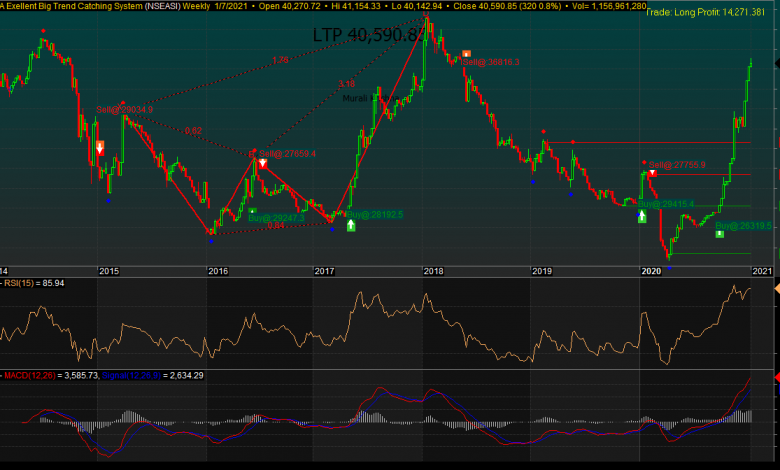
Task: Click the red MACD level marker at right edge
Action: click(x=777, y=378)
